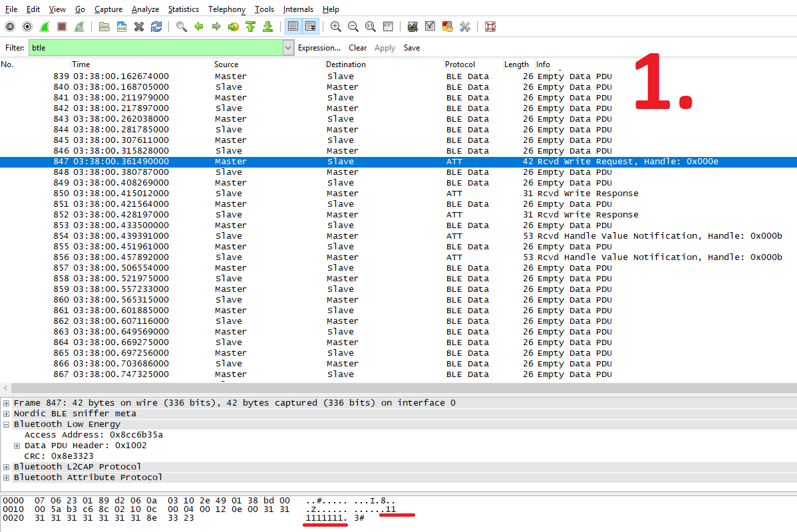This screenshot has width=797, height=532.
Task: Collapse the Bluetooth Low Energy node
Action: (x=6, y=424)
